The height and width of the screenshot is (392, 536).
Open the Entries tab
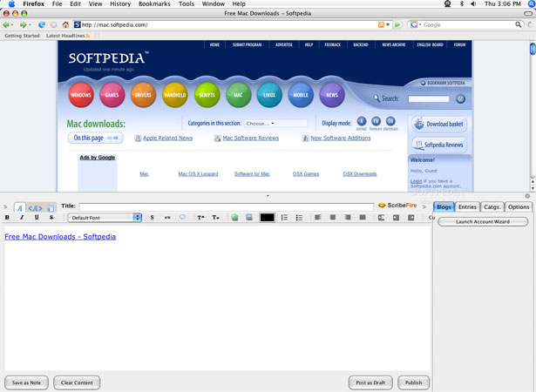[467, 206]
